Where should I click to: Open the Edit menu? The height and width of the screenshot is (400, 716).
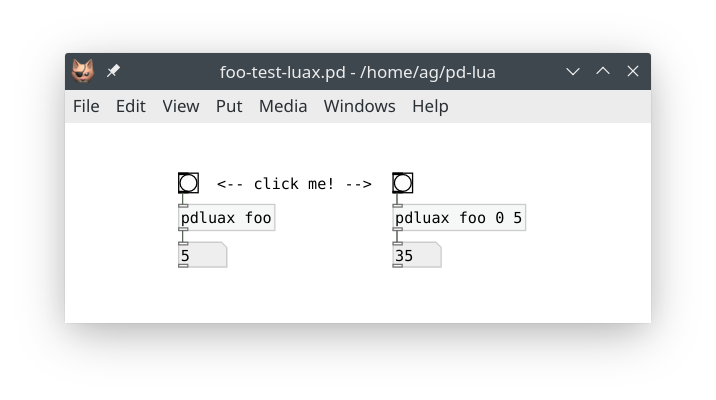(130, 106)
